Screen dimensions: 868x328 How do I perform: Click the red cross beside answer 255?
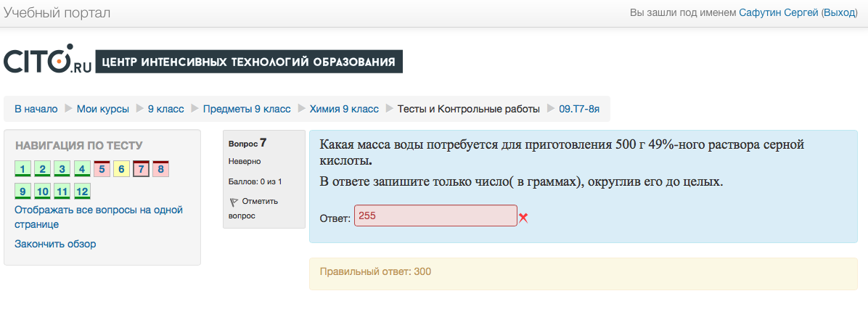coord(523,218)
